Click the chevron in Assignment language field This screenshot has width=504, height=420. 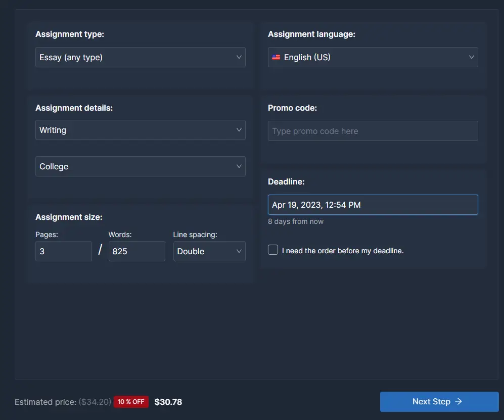coord(472,57)
